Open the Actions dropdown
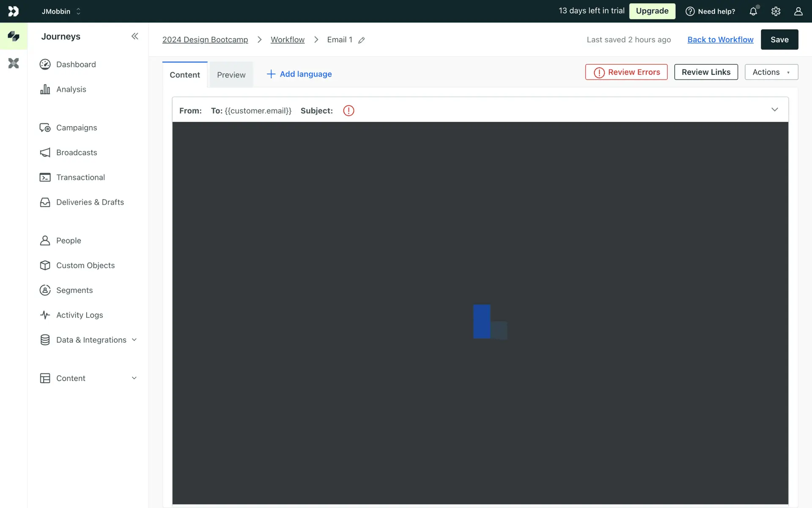Screen dimensions: 812x508 click(771, 72)
